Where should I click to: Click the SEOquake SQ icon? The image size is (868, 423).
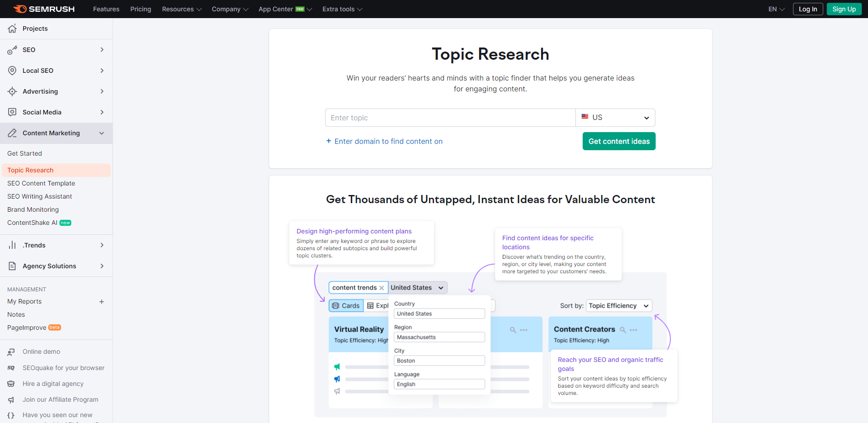[11, 368]
